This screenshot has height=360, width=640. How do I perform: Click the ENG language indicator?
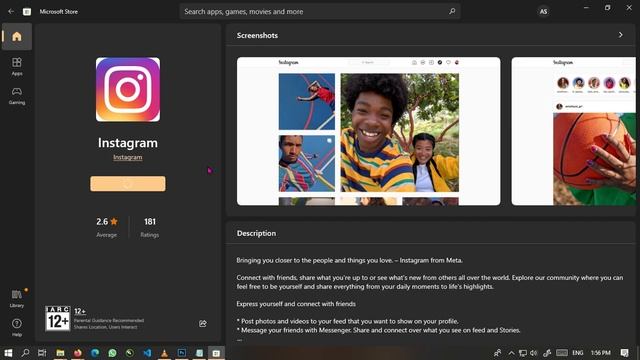pos(578,353)
